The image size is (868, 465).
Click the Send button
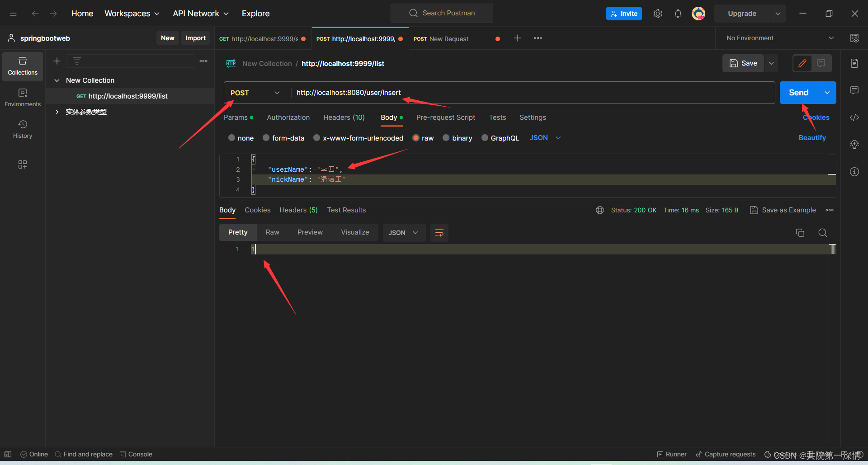[x=799, y=93]
